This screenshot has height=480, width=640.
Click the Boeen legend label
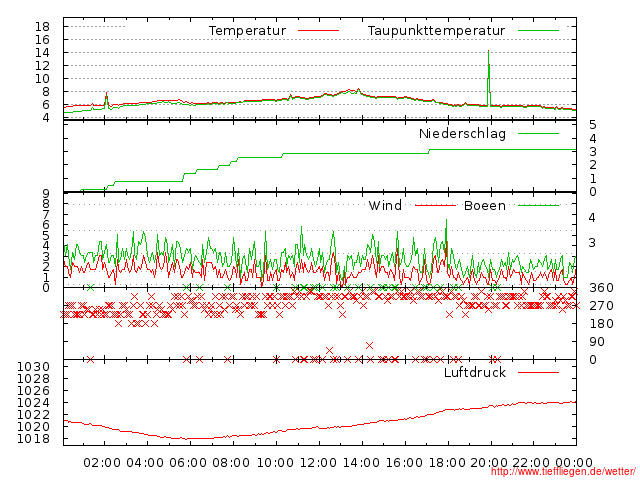pos(484,205)
